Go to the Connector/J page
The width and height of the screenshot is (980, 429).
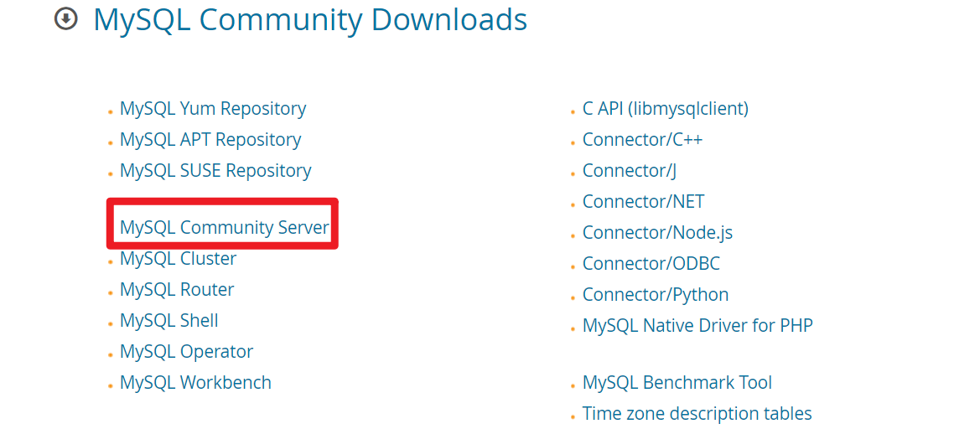630,171
